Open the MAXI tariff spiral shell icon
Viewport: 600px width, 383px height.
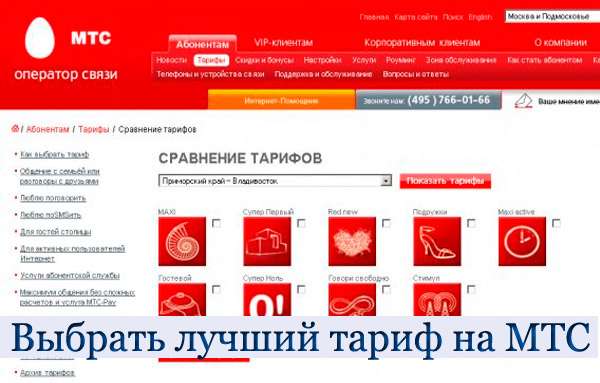click(182, 241)
